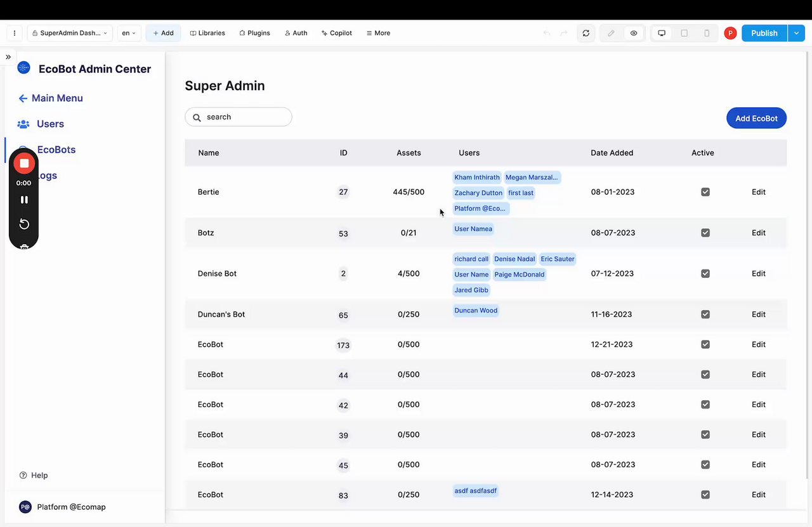Screen dimensions: 812x527
Task: Click the Assets column header
Action: coord(409,153)
